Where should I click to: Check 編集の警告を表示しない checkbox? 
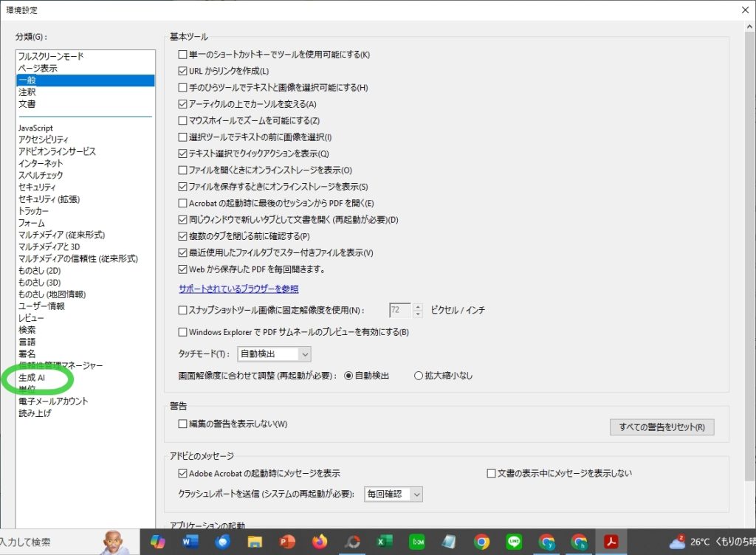coord(183,424)
